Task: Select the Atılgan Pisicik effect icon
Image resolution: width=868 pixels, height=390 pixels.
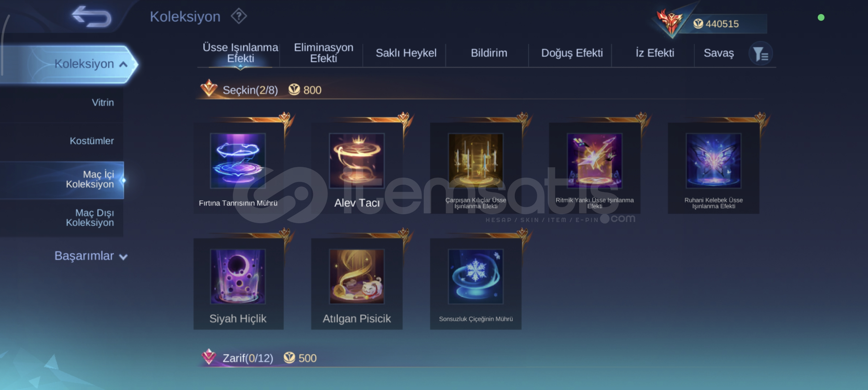Action: (357, 277)
